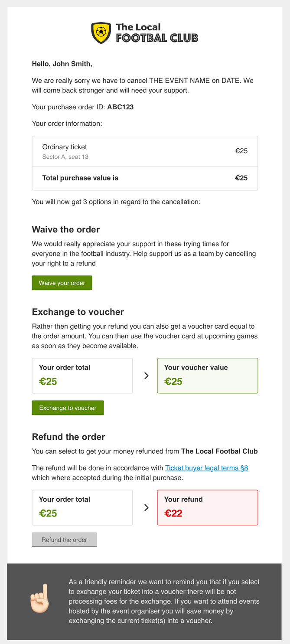Image resolution: width=290 pixels, height=644 pixels.
Task: Click the Total purchase value row
Action: click(145, 178)
